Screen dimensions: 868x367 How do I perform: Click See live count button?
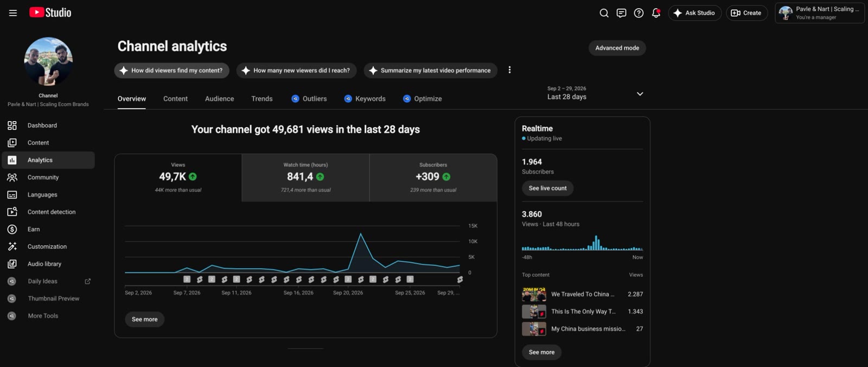tap(547, 188)
